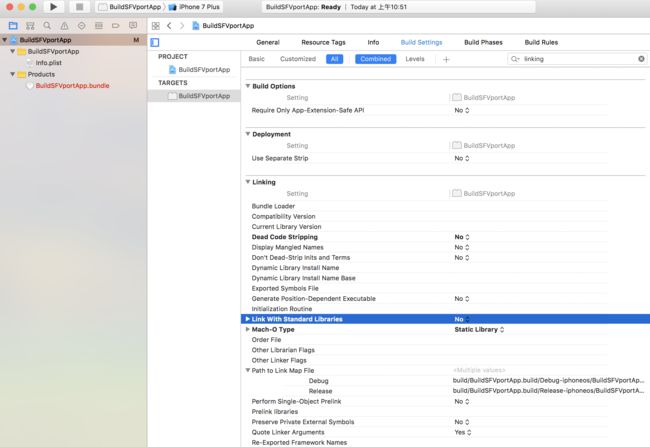Select the Combined view mode
The image size is (650, 447).
pos(376,59)
